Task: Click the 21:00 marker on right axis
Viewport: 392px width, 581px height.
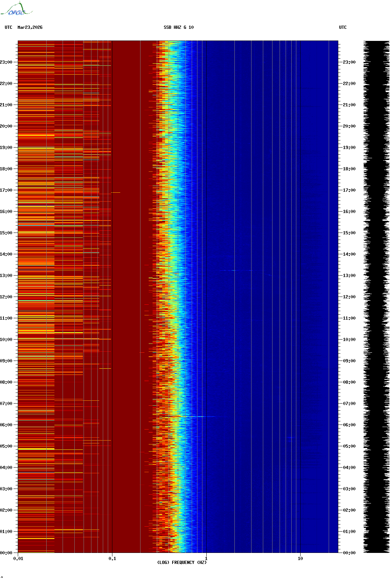Action: [x=349, y=105]
